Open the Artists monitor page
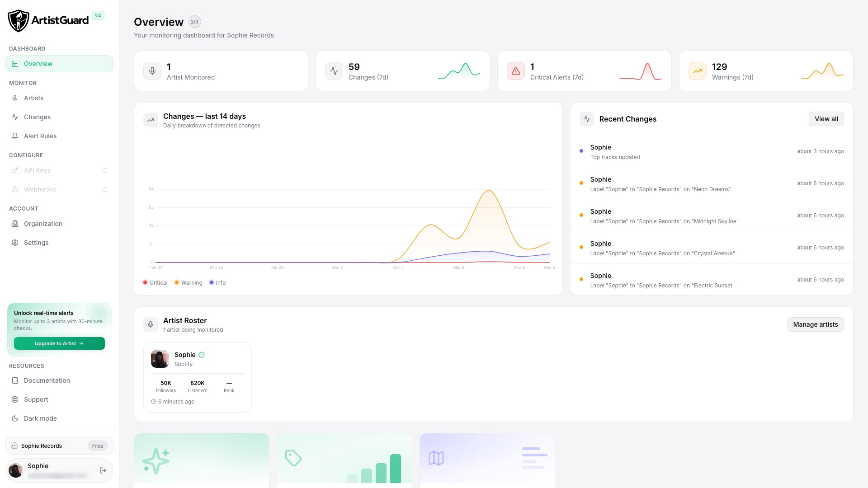The width and height of the screenshot is (868, 488). point(34,98)
